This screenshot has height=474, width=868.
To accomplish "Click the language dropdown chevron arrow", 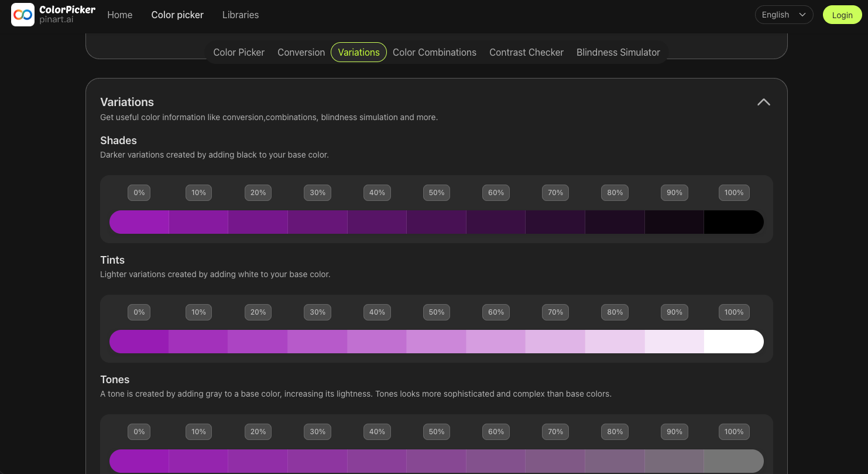I will click(x=802, y=14).
